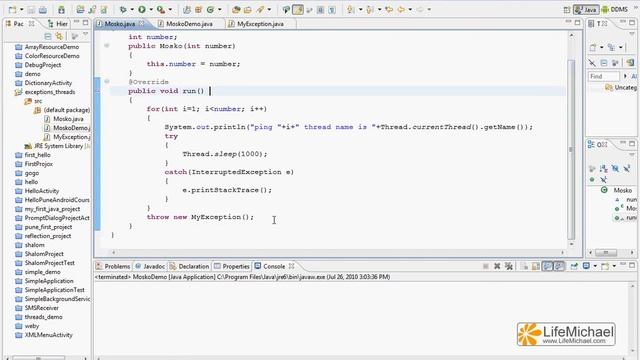Screen dimensions: 640x360
Task: Click the Print toolbar icon
Action: (42, 9)
